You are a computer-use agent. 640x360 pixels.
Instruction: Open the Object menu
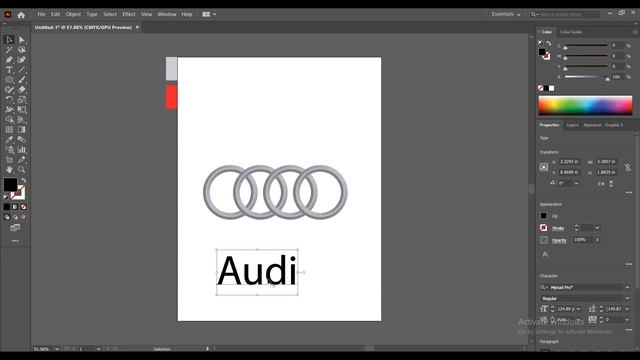73,14
